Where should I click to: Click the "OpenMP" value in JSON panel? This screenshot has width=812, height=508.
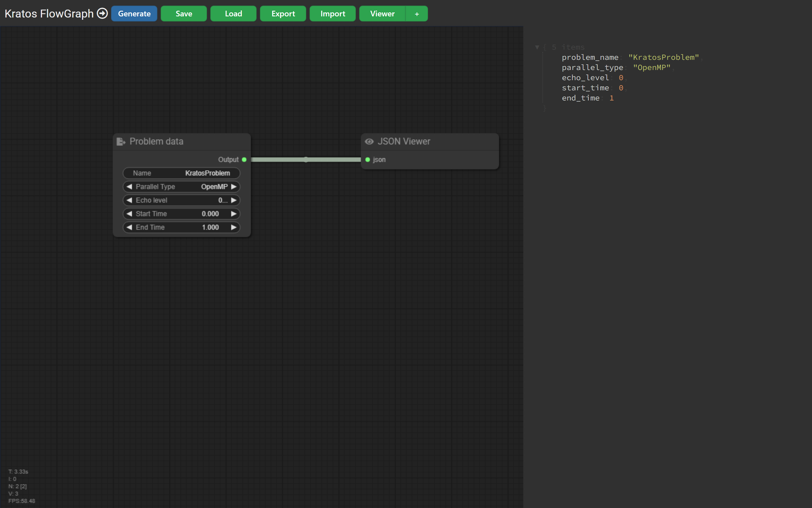point(652,67)
